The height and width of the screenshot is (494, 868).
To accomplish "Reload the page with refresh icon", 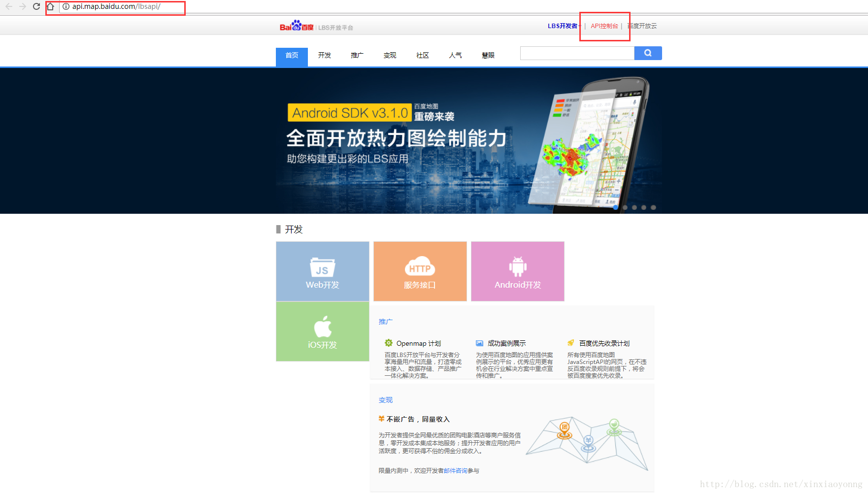I will 36,6.
